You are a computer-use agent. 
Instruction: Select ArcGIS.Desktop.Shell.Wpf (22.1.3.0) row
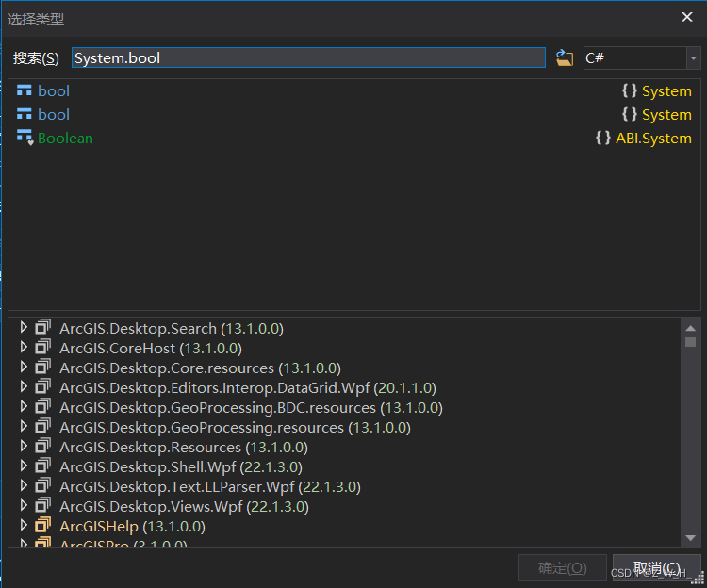click(181, 467)
